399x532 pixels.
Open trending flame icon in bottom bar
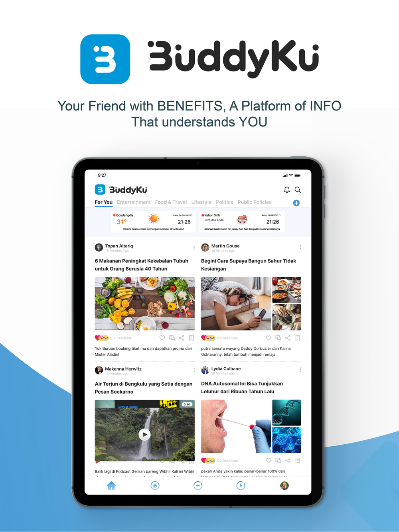pos(155,485)
